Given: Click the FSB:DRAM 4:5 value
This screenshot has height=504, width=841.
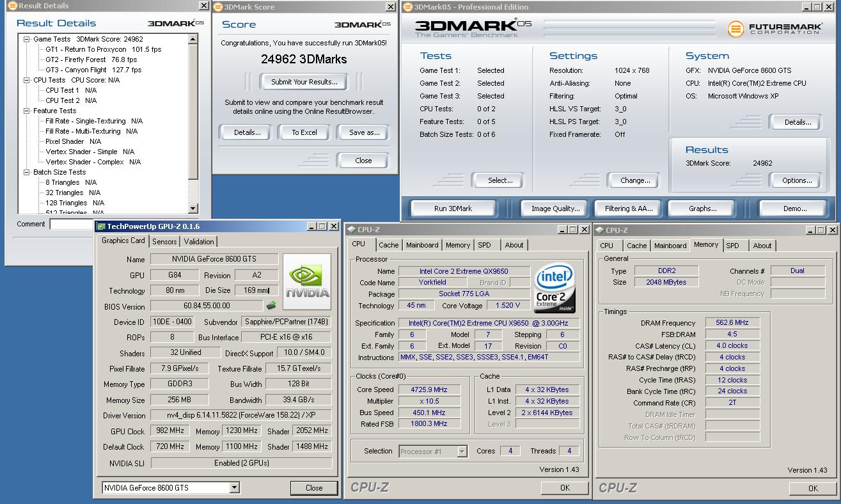Looking at the screenshot, I should (732, 335).
